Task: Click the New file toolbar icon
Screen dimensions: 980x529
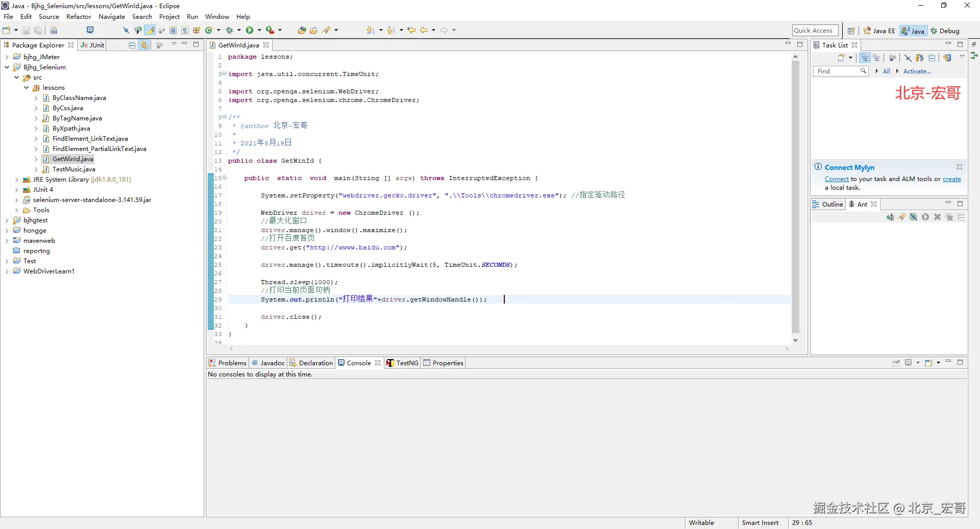Action: click(x=7, y=31)
